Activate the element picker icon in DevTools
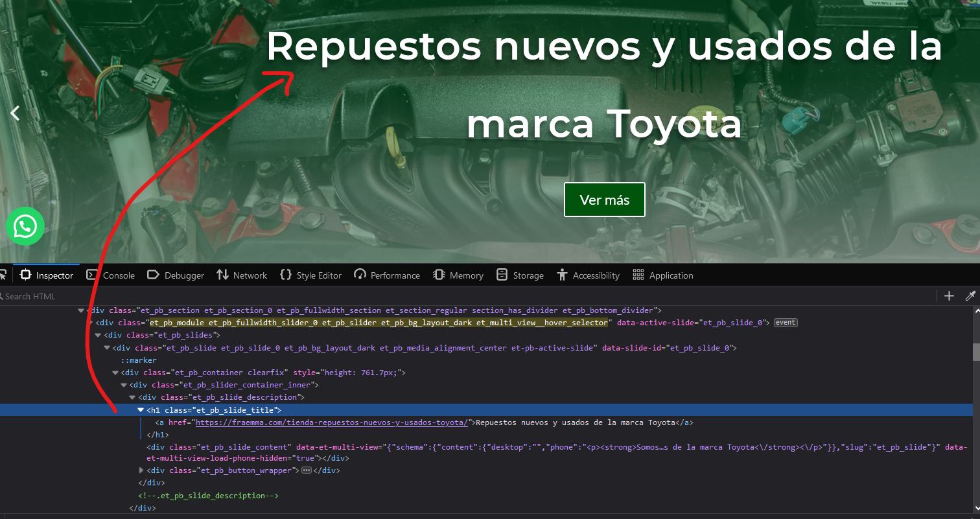 [3, 275]
